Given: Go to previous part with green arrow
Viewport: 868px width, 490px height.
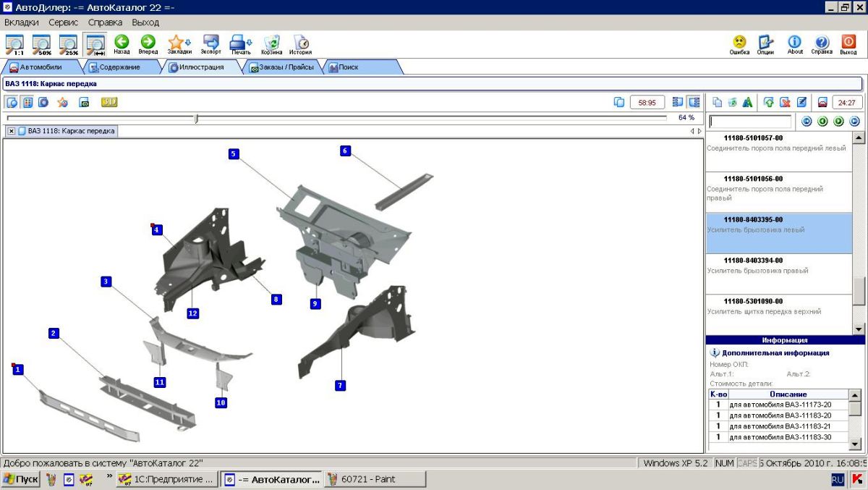Looking at the screenshot, I should point(822,122).
